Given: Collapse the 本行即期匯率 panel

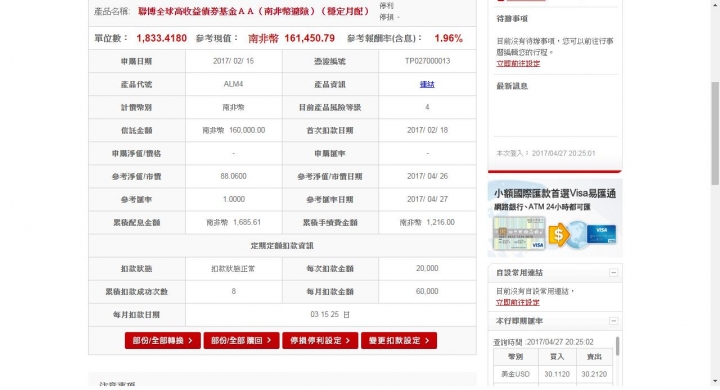Looking at the screenshot, I should 613,321.
